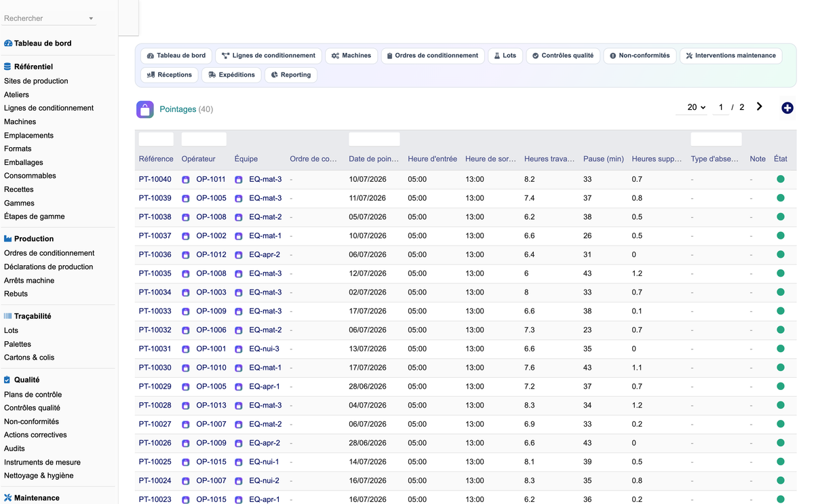
Task: Click operator icon in row PT-10040
Action: coord(186,180)
